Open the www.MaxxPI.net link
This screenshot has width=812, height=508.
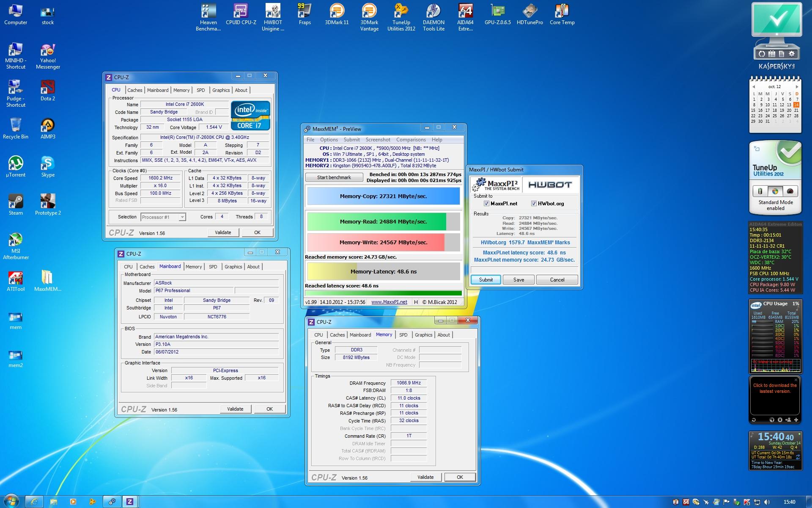click(x=389, y=302)
